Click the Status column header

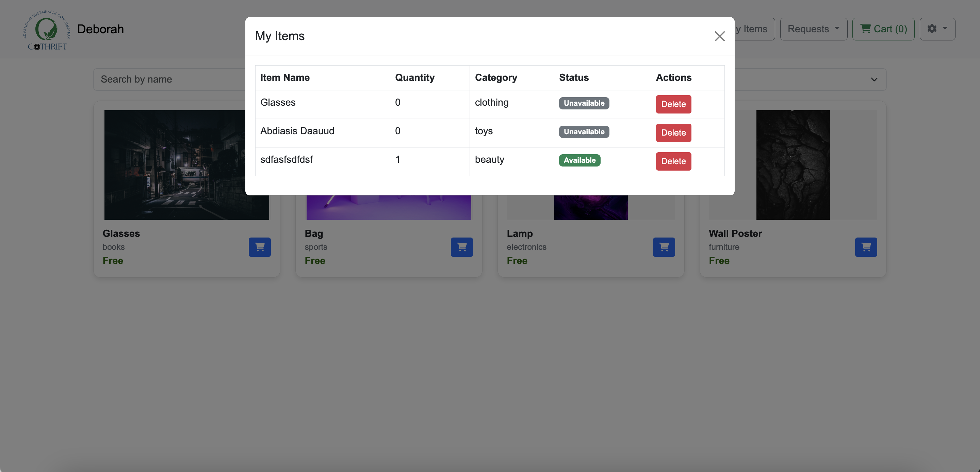coord(573,77)
